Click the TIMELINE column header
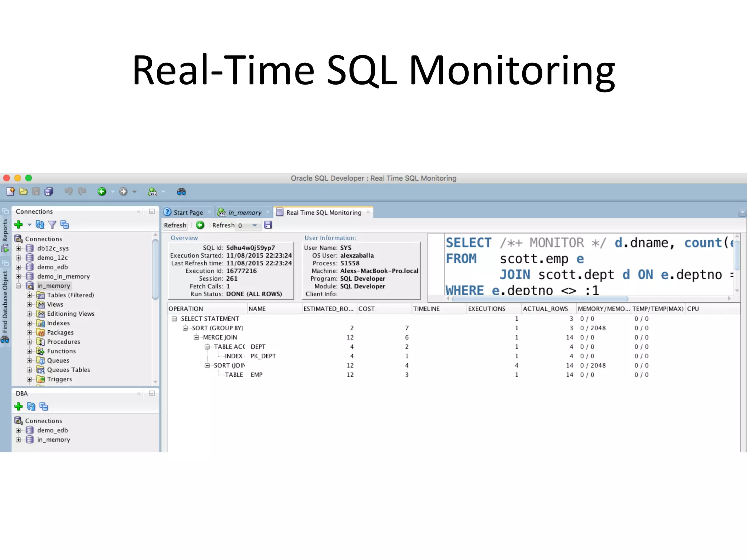 tap(439, 309)
